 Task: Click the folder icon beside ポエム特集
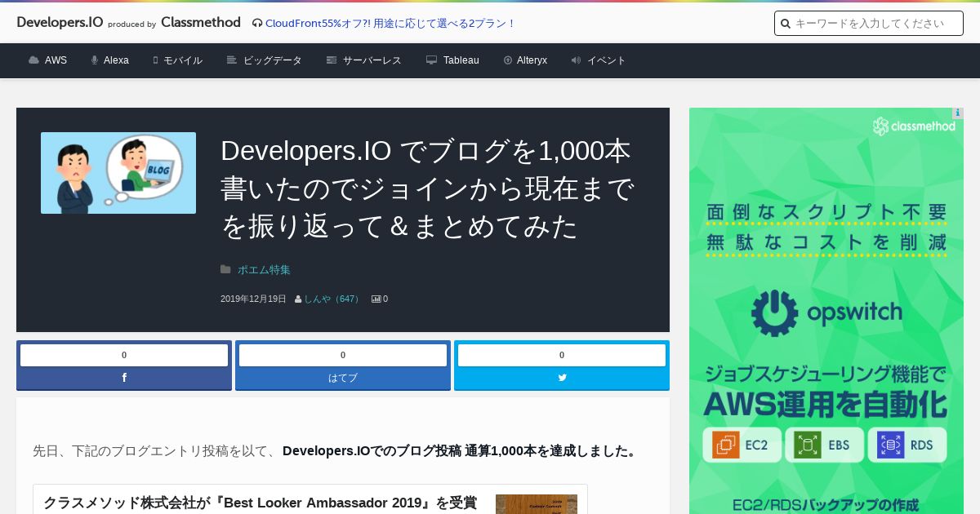225,269
